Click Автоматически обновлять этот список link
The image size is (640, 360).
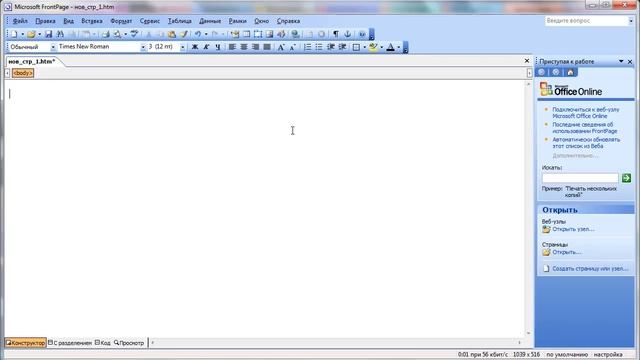click(x=586, y=142)
